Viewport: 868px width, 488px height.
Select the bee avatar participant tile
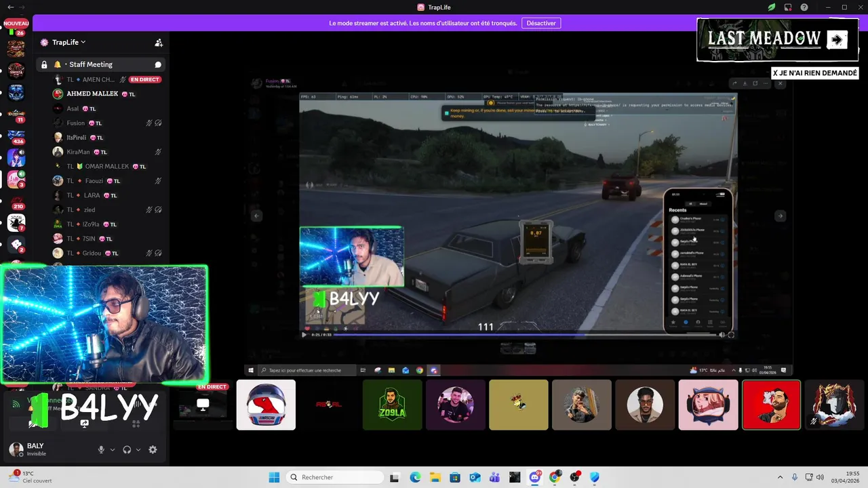point(519,405)
